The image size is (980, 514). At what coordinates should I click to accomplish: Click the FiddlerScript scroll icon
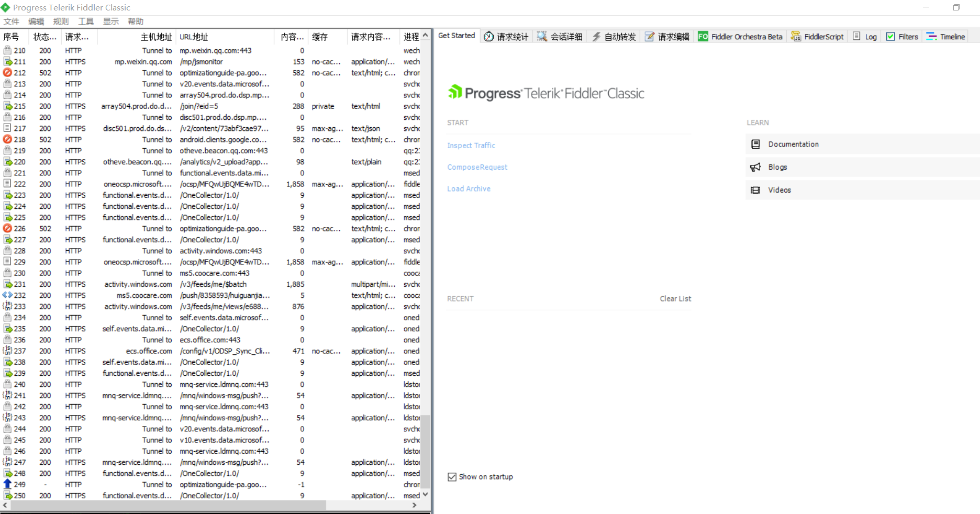tap(796, 37)
